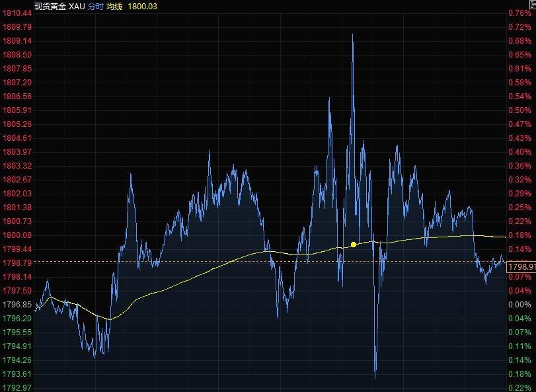The height and width of the screenshot is (392, 536).
Task: Click the 0.76% top percentage axis label
Action: point(519,13)
